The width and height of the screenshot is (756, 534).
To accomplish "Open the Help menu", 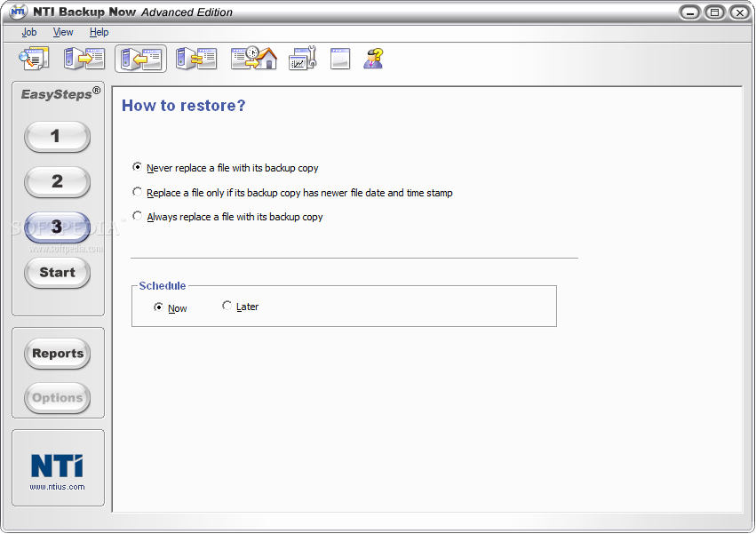I will 99,32.
